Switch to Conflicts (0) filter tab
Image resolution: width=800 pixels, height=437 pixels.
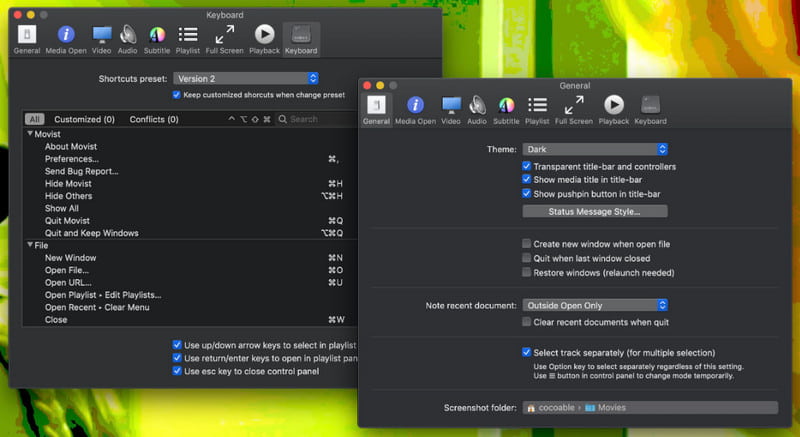[154, 119]
